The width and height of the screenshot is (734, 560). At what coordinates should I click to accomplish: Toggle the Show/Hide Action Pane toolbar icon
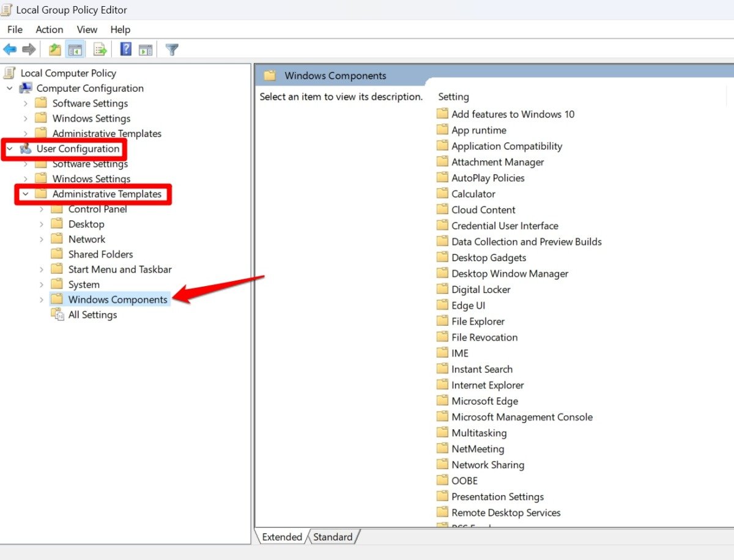pos(145,50)
